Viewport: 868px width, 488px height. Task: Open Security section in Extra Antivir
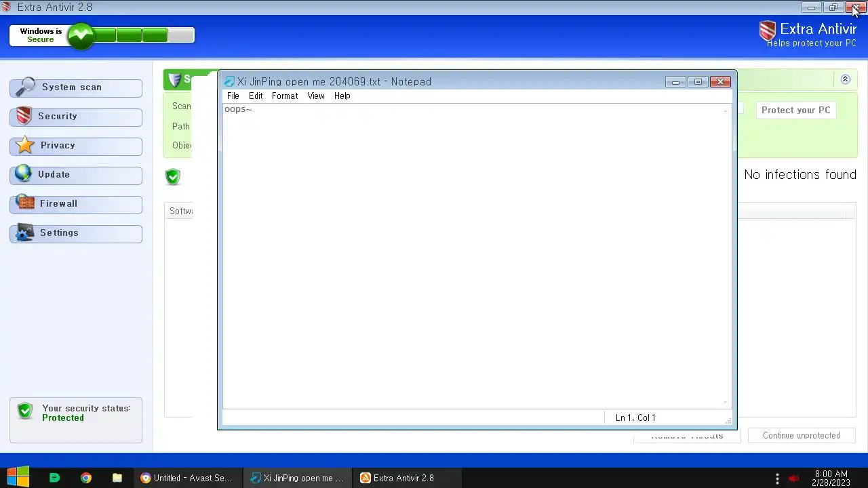pos(76,117)
